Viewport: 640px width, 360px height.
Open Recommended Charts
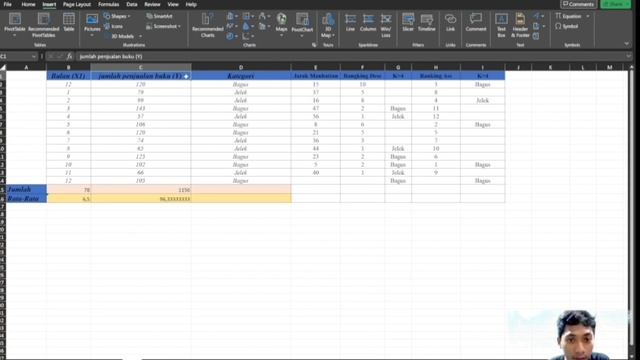tap(207, 25)
